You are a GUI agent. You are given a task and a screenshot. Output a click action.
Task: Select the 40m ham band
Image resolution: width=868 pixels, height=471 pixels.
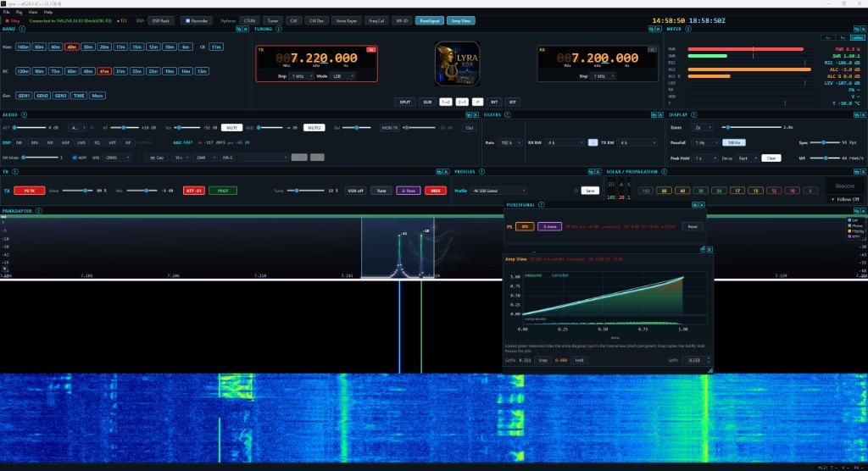(71, 47)
